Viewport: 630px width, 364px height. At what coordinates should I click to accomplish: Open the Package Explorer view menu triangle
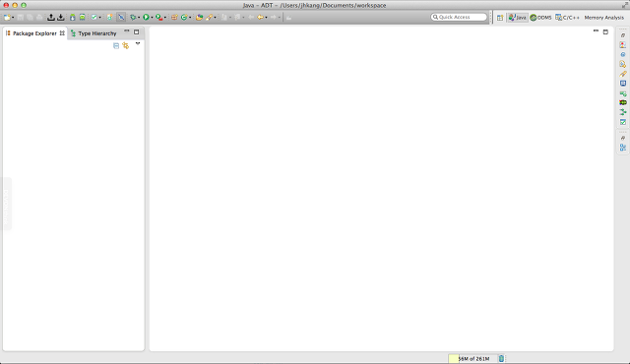click(x=138, y=43)
